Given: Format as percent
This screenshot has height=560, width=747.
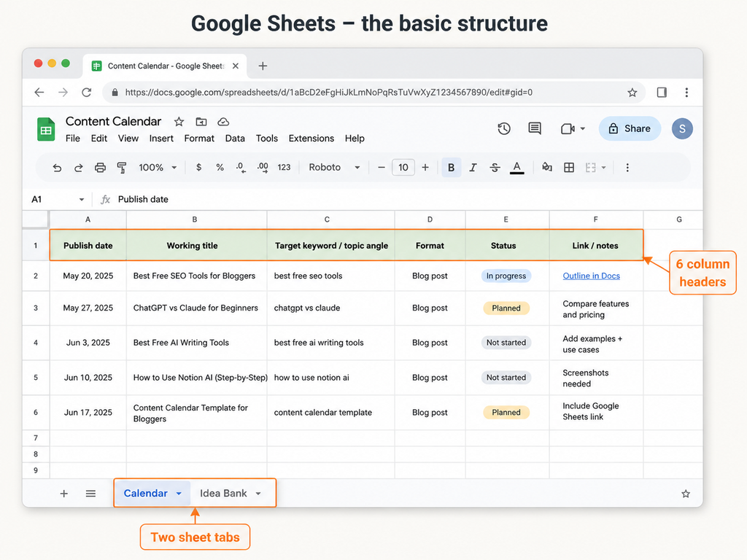Looking at the screenshot, I should 220,168.
